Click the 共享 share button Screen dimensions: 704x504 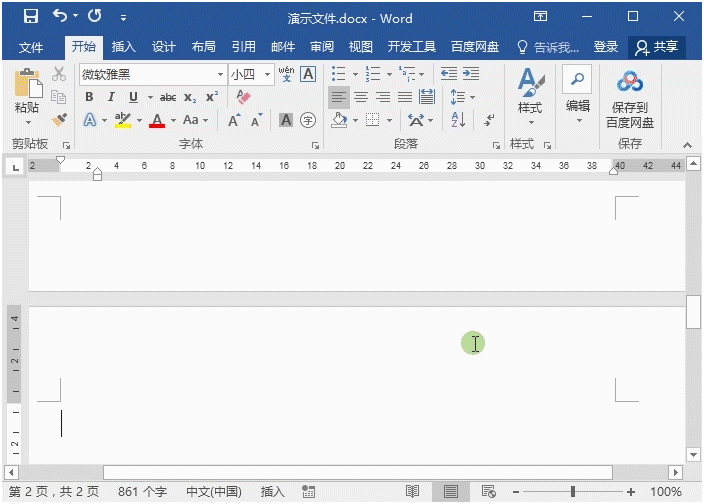point(656,47)
